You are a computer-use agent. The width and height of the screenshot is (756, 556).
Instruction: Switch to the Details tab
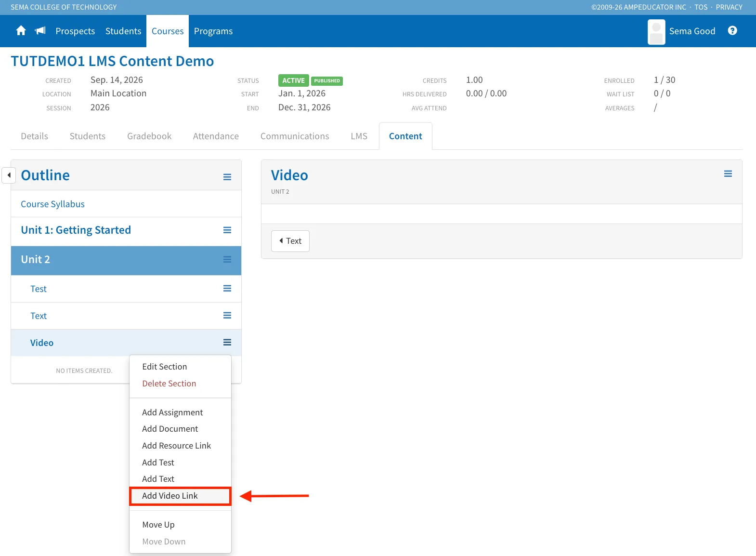pos(34,136)
